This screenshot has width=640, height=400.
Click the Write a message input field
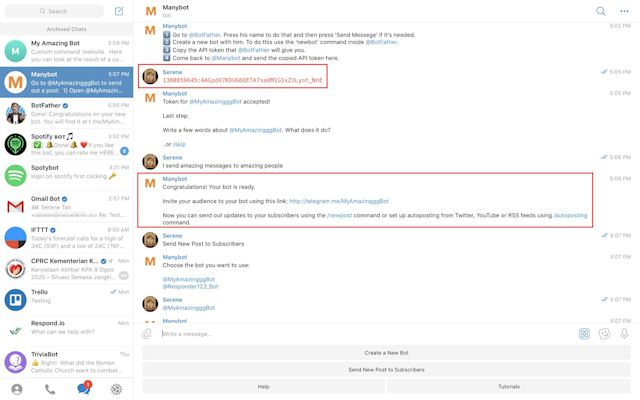(x=367, y=334)
